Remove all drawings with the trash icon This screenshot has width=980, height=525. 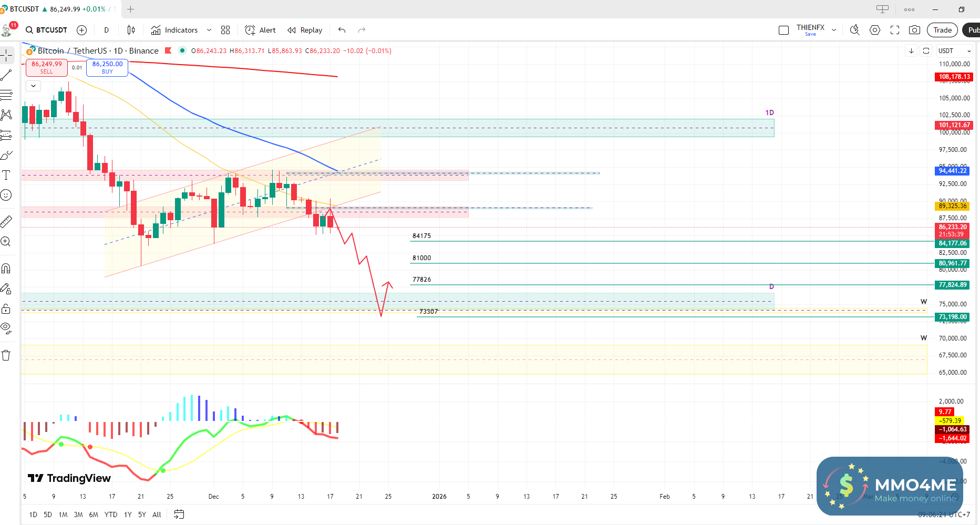click(6, 355)
